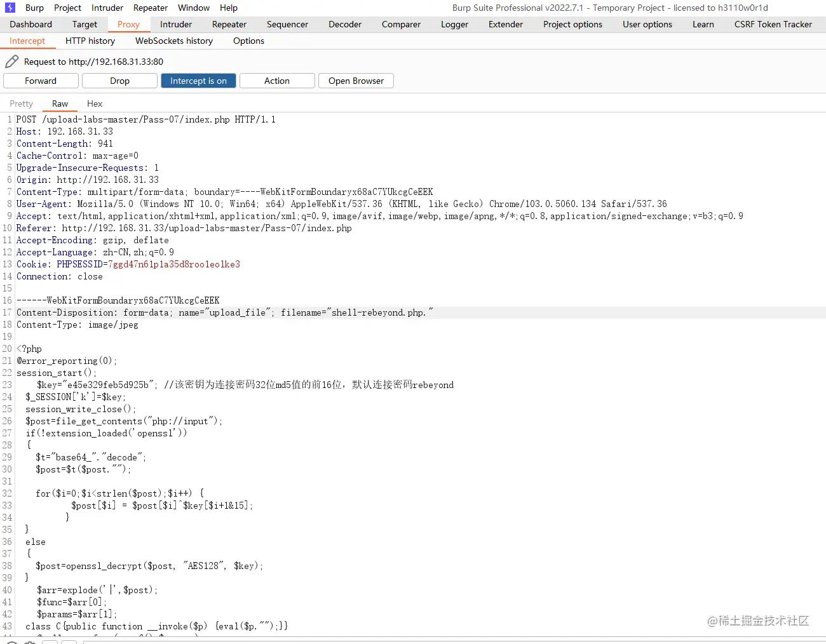The image size is (826, 644).
Task: Click the openssl_decrypt AES128 code line
Action: point(149,566)
